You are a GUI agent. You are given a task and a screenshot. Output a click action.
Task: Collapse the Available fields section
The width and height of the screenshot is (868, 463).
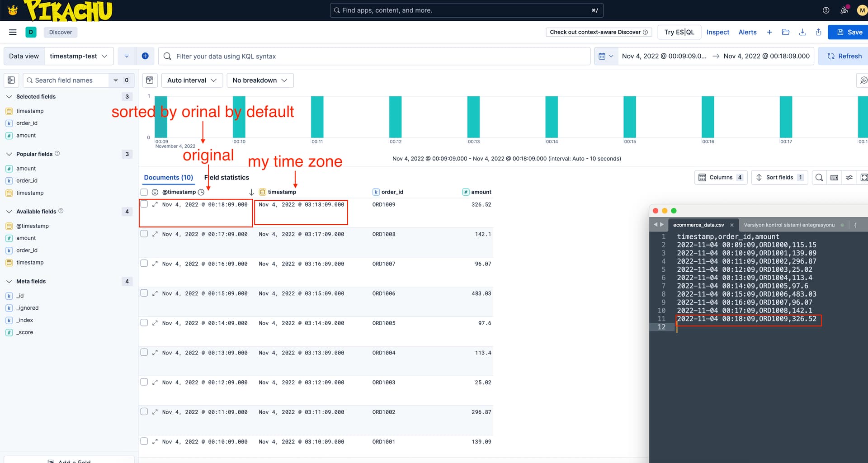click(x=9, y=211)
